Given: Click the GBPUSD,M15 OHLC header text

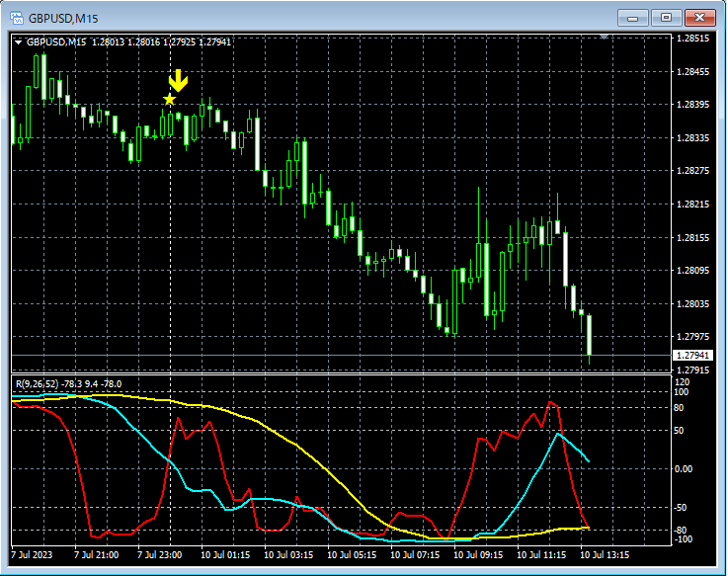Looking at the screenshot, I should [128, 42].
